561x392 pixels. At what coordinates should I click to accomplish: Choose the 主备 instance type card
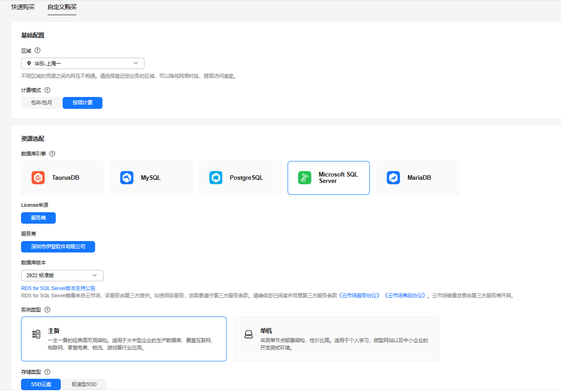(124, 339)
